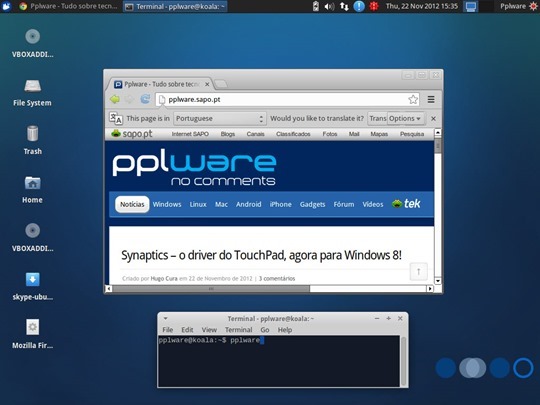Screen dimensions: 540x405
Task: Click the workspace switcher monitor icon
Action: point(470,6)
